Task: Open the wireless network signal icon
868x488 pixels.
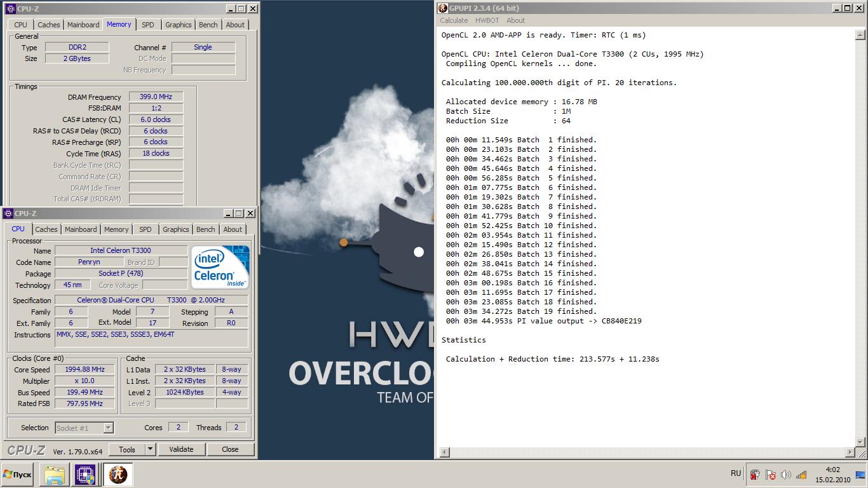Action: pyautogui.click(x=801, y=475)
